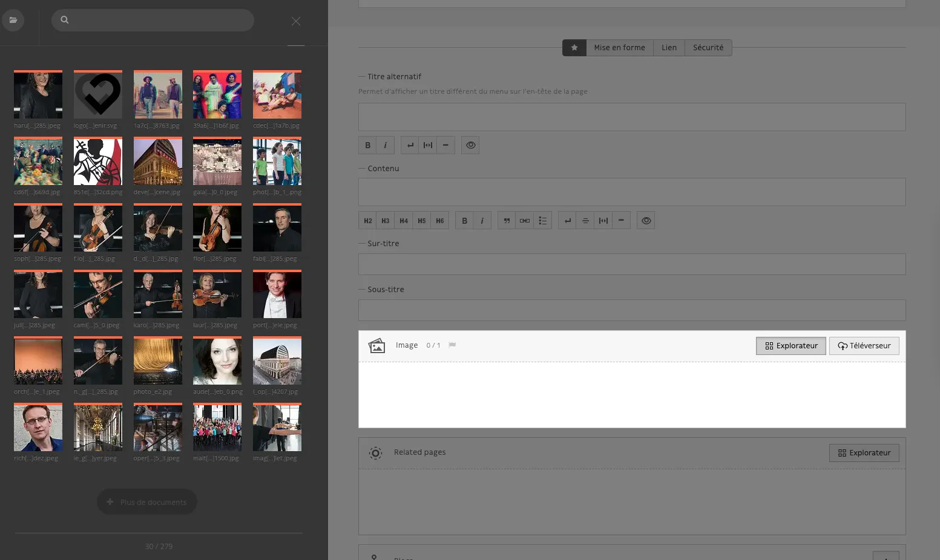Click the Image field flag icon
Viewport: 940px width, 560px height.
pyautogui.click(x=452, y=345)
